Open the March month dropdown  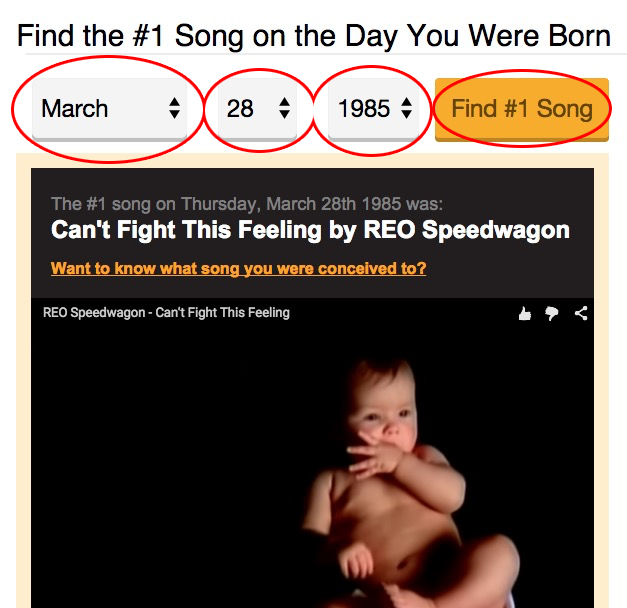point(110,108)
